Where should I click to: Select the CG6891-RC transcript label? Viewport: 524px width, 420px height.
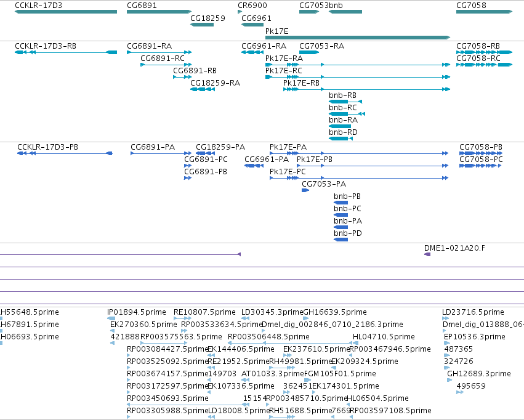coord(163,59)
